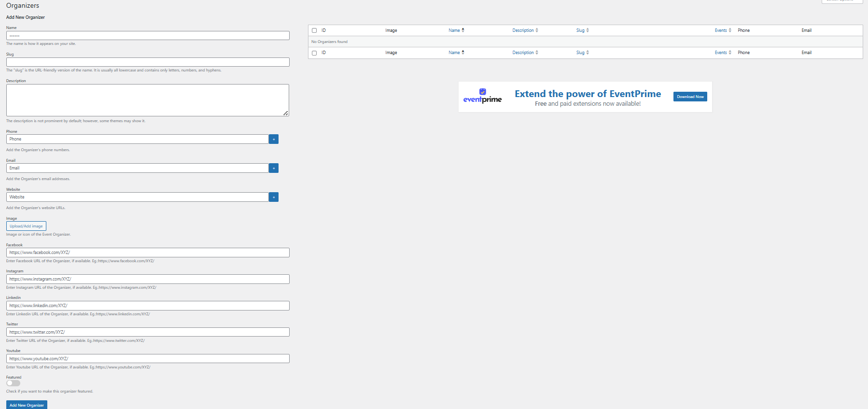
Task: Click the Description resize handle corner
Action: 286,113
